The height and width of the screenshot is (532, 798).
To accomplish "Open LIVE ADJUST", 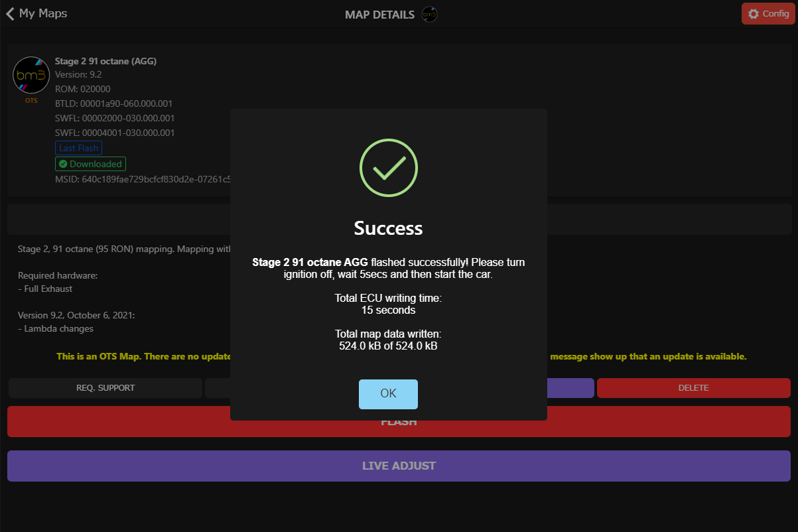I will click(399, 466).
